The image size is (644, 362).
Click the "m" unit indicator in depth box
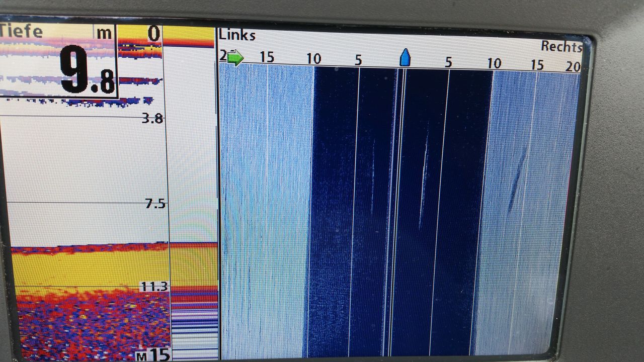point(104,33)
